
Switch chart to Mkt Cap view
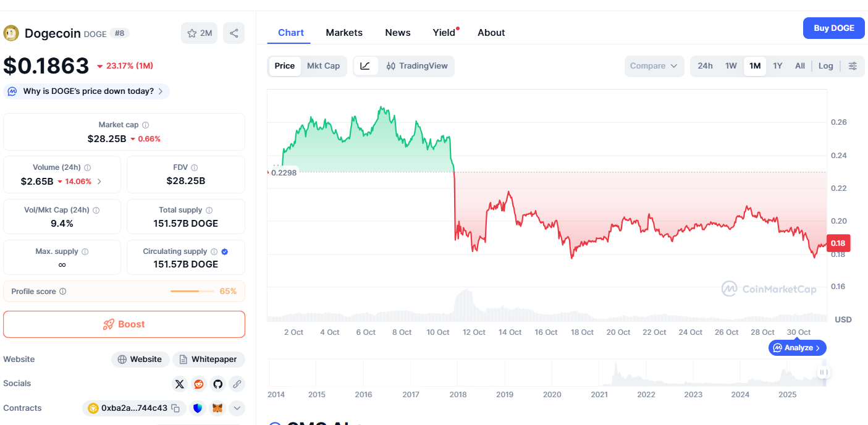pyautogui.click(x=323, y=66)
